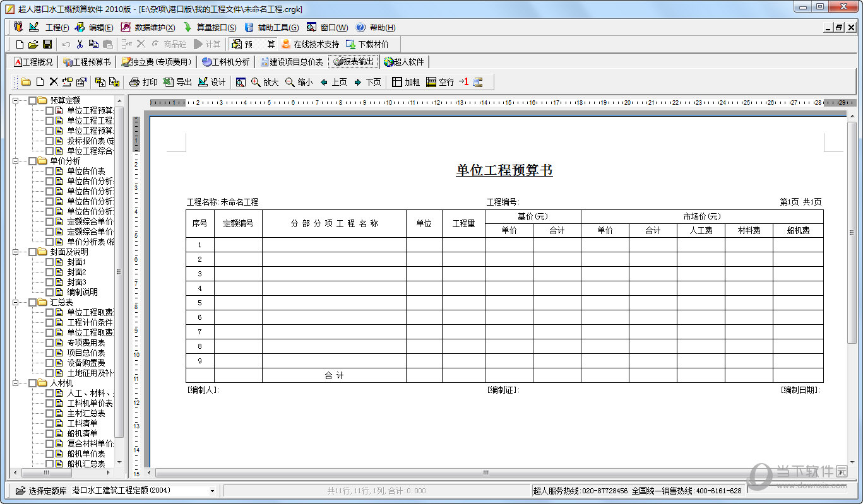Check the 工料清单 checkbox
The width and height of the screenshot is (863, 504).
[x=49, y=423]
